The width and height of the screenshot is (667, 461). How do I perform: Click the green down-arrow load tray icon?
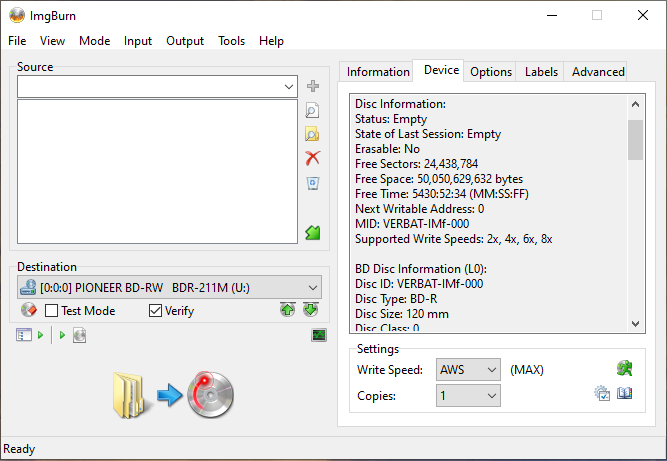coord(311,310)
